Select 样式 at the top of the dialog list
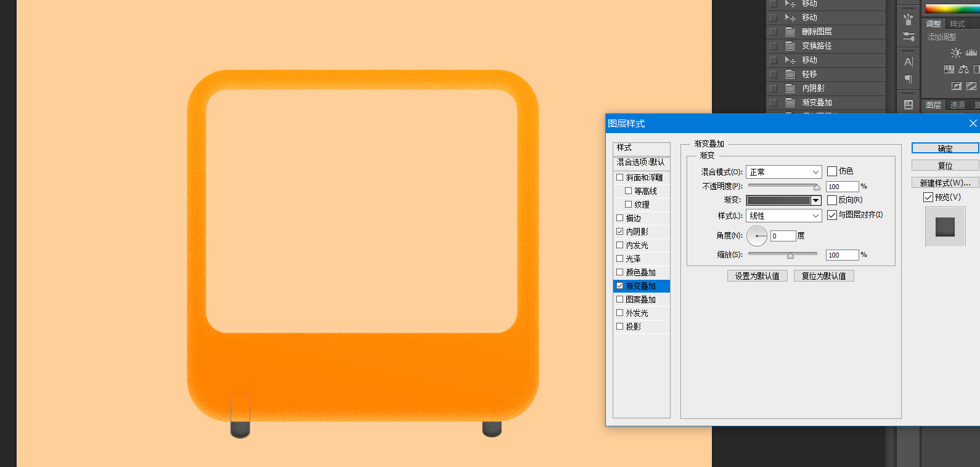Screen dimensions: 980x467 (642, 148)
